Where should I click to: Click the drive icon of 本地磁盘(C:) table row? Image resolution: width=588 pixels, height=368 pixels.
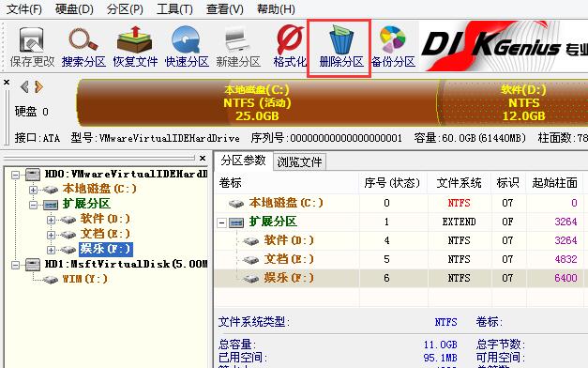(x=236, y=203)
